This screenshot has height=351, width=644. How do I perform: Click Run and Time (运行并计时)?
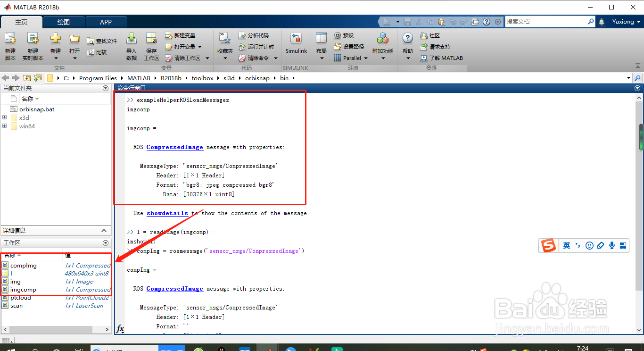[x=256, y=47]
